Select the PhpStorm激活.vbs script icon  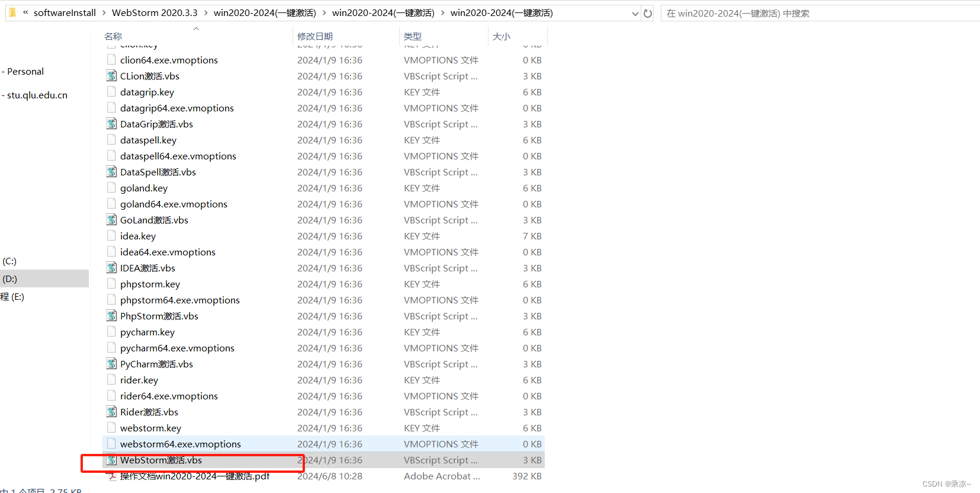click(111, 315)
